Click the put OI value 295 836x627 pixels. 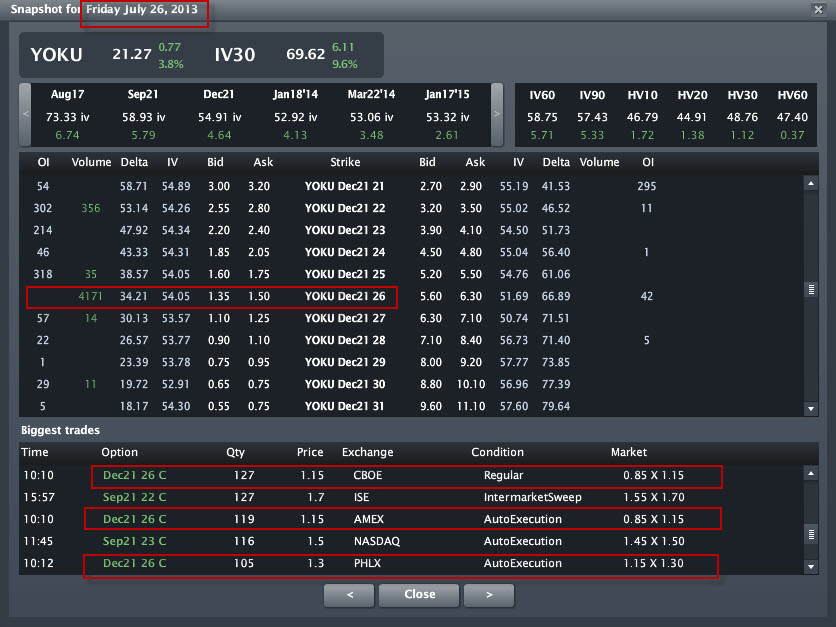[x=647, y=186]
